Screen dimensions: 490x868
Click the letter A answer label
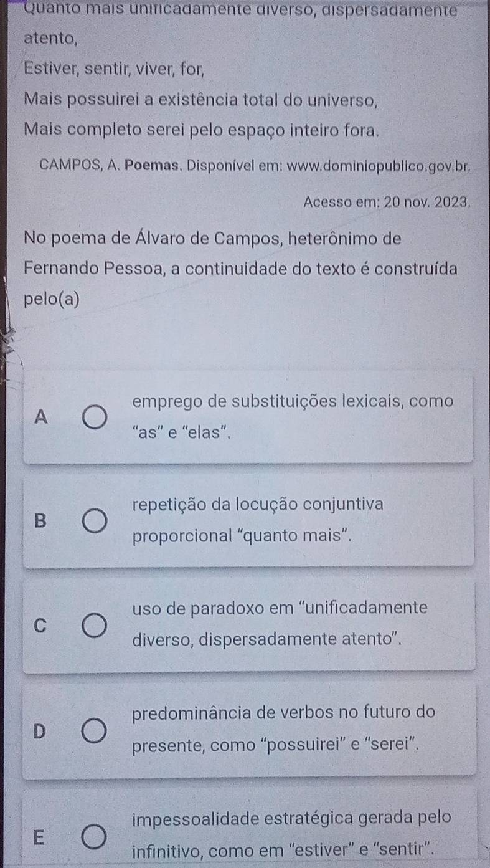coord(41,416)
